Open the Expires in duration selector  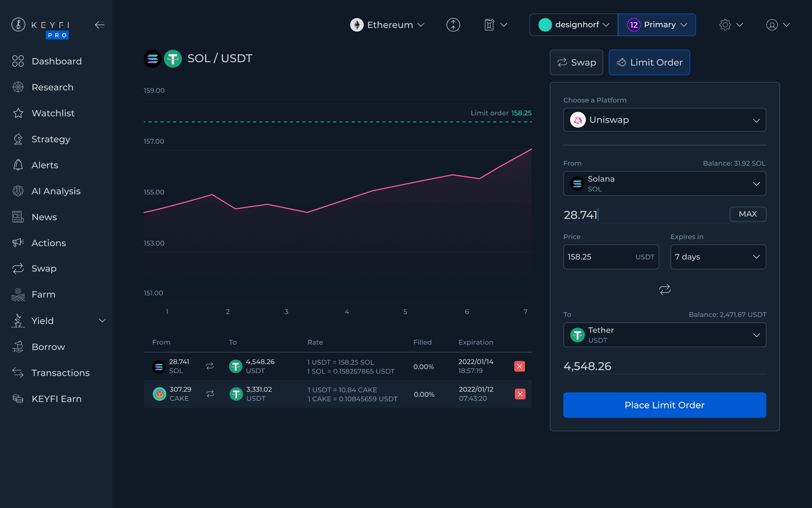[718, 256]
